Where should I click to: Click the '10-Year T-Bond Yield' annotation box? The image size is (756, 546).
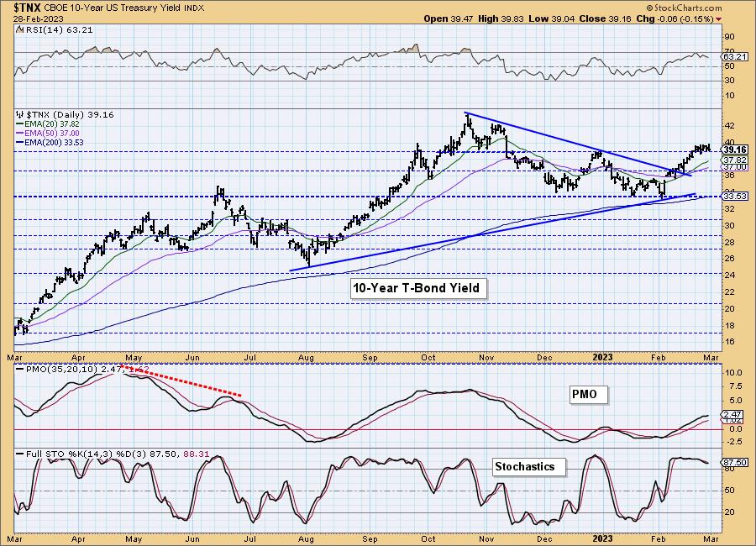[417, 288]
